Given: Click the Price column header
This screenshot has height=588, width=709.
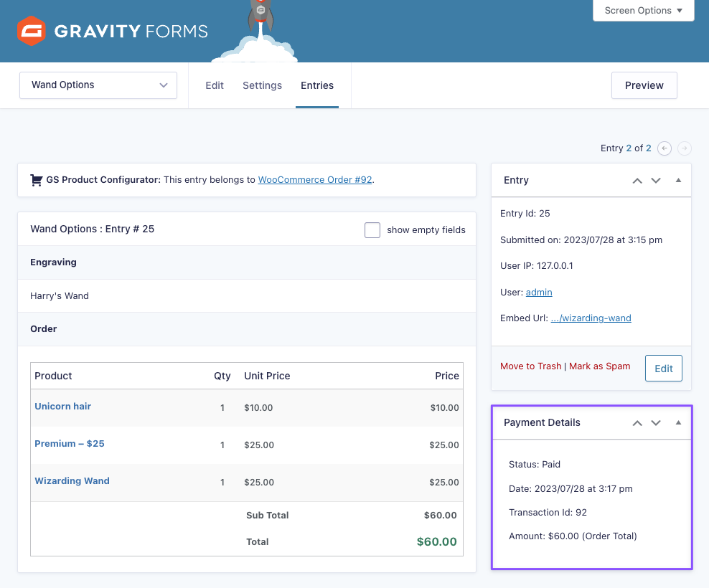Looking at the screenshot, I should click(x=447, y=376).
